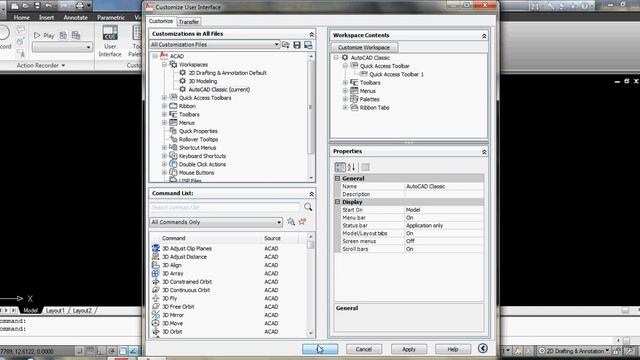640x360 pixels.
Task: Select the categorized view icon in Properties
Action: click(x=340, y=167)
